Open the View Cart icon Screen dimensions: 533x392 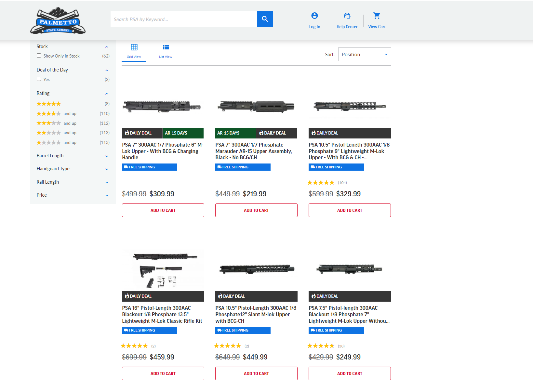[377, 16]
